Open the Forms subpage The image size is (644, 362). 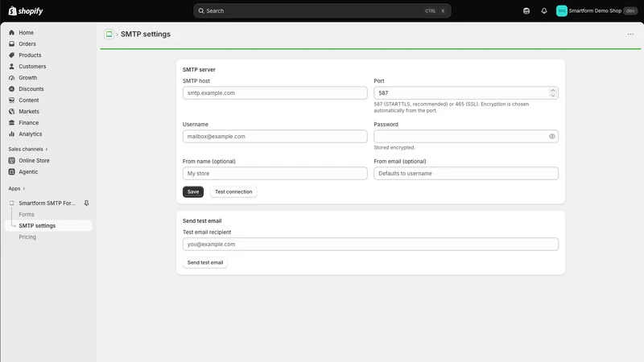pyautogui.click(x=27, y=215)
